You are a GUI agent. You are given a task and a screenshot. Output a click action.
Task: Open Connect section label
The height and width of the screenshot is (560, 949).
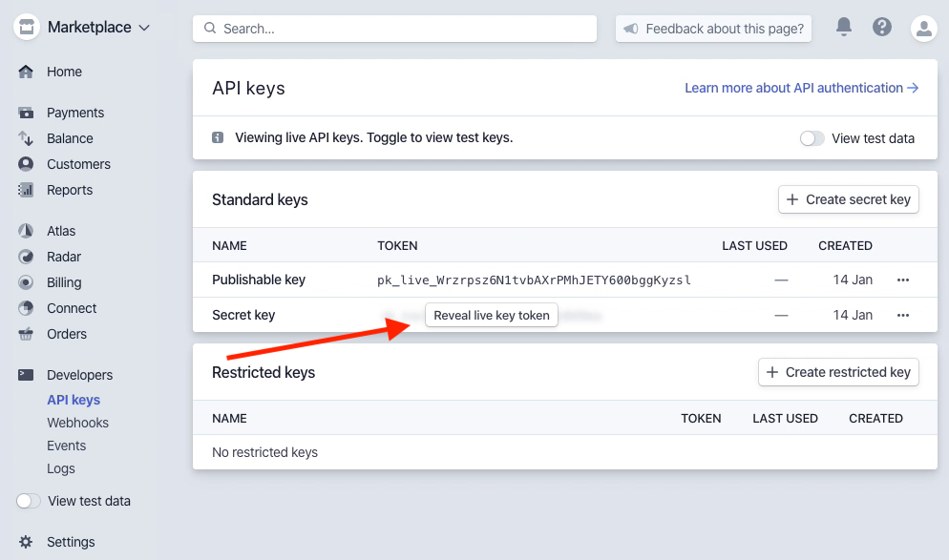[72, 308]
